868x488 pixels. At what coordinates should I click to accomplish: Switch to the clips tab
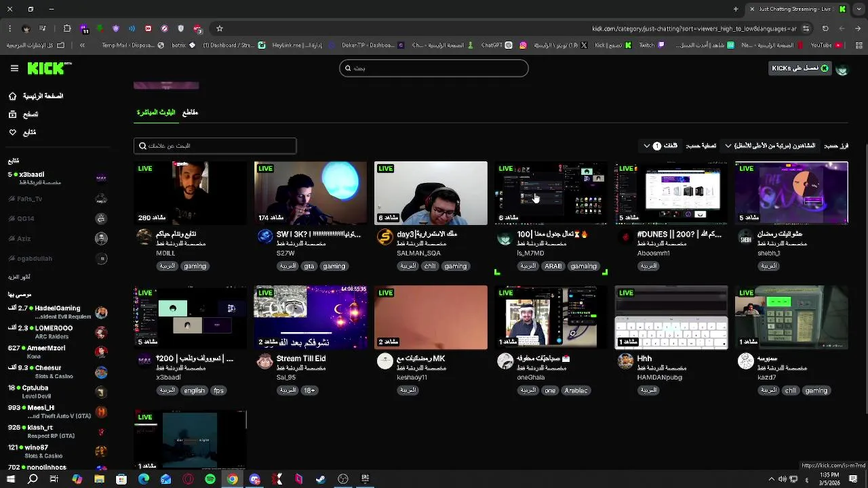point(190,113)
